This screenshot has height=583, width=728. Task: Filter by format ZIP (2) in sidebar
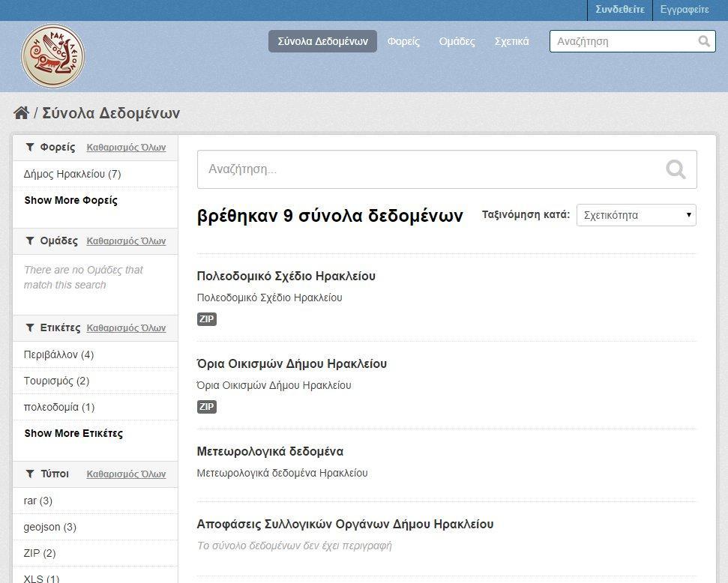(95, 553)
